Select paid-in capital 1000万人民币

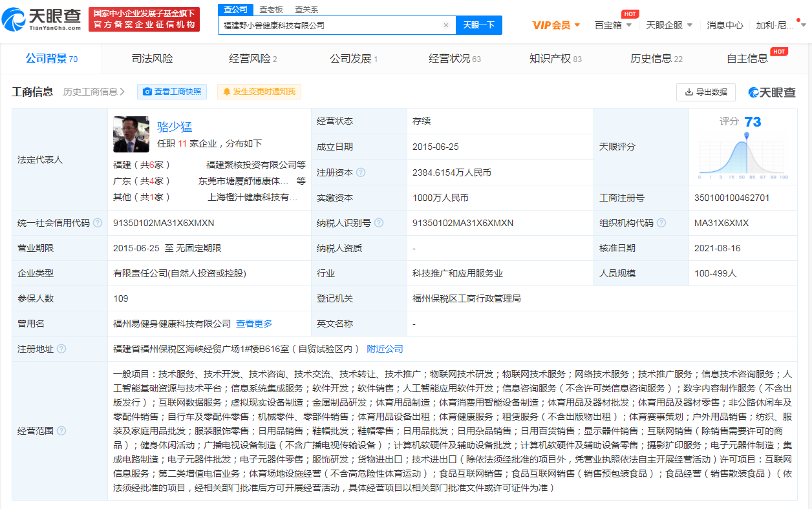pos(441,198)
